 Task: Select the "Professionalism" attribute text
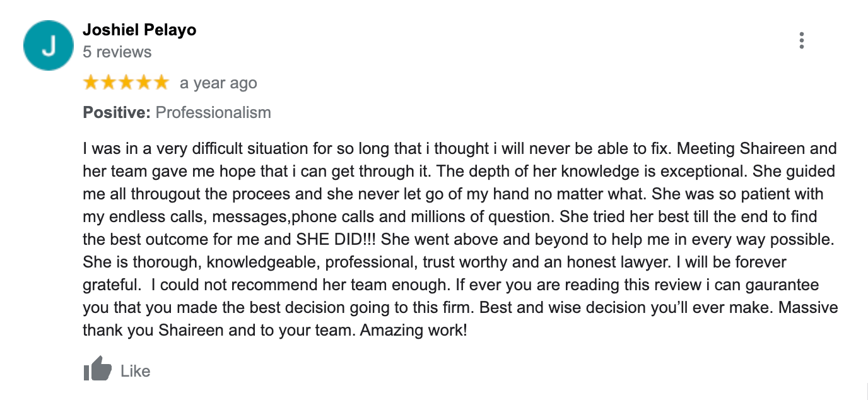coord(213,113)
